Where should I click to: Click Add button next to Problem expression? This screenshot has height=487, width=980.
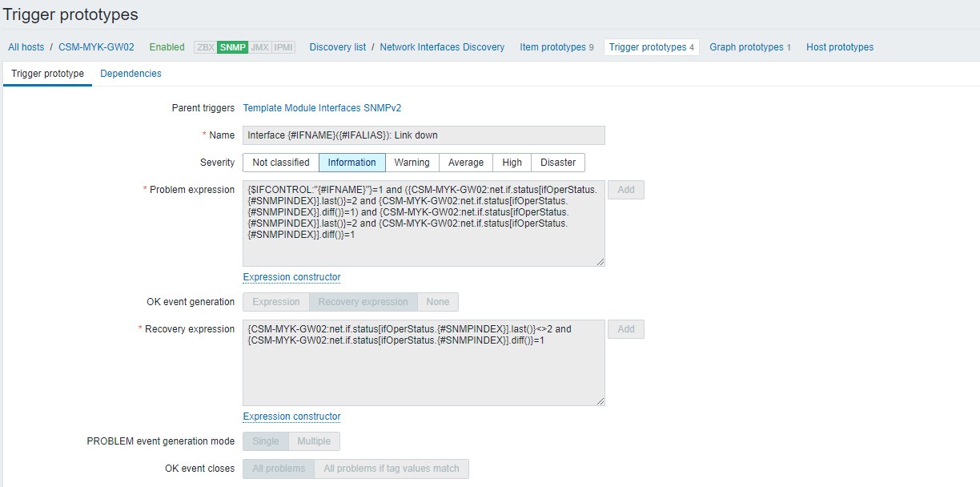pyautogui.click(x=626, y=190)
